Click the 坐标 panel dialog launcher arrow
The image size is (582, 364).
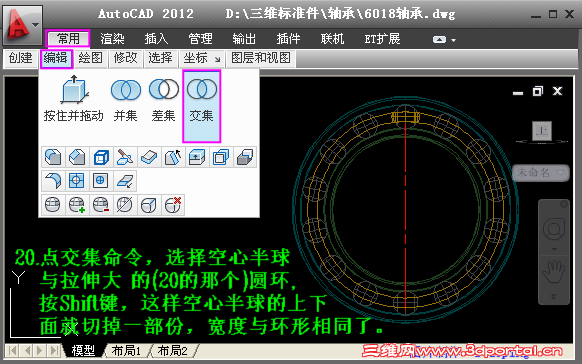218,59
